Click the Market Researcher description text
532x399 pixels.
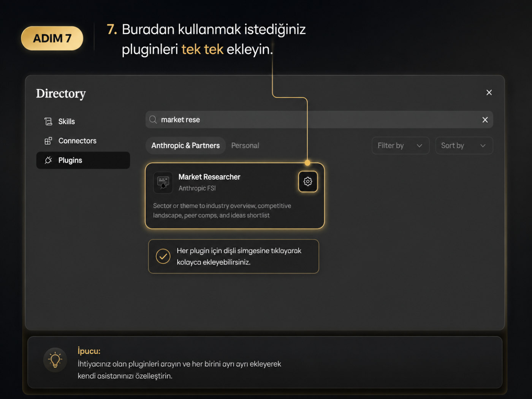point(222,211)
